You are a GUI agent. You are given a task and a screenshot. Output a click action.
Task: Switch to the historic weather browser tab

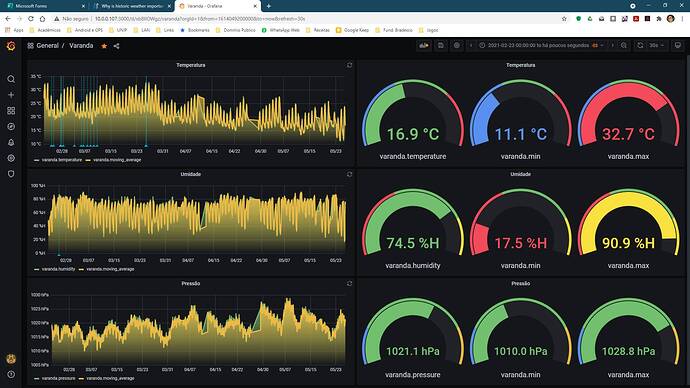132,6
